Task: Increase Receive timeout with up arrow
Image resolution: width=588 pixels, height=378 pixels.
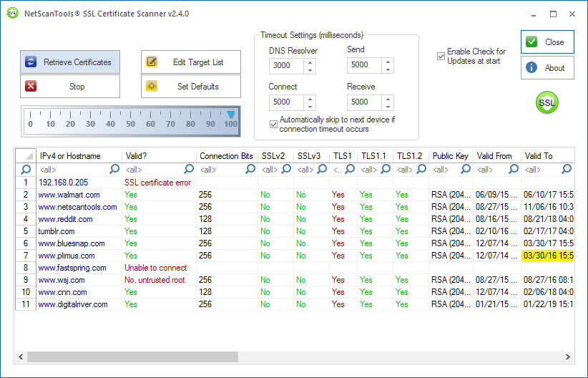Action: (388, 99)
